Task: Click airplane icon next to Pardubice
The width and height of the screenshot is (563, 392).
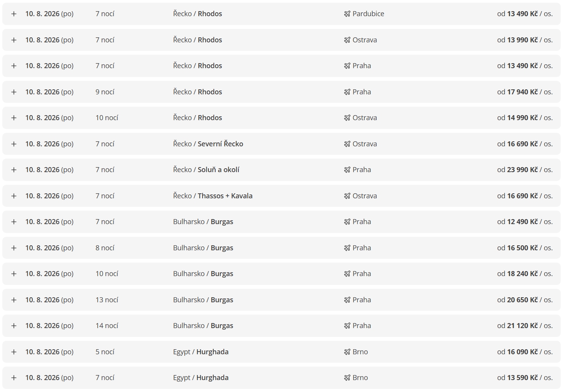Action: [347, 14]
